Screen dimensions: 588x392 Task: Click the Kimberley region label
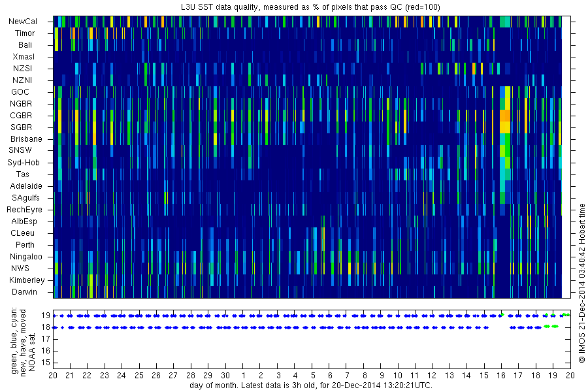tap(27, 280)
